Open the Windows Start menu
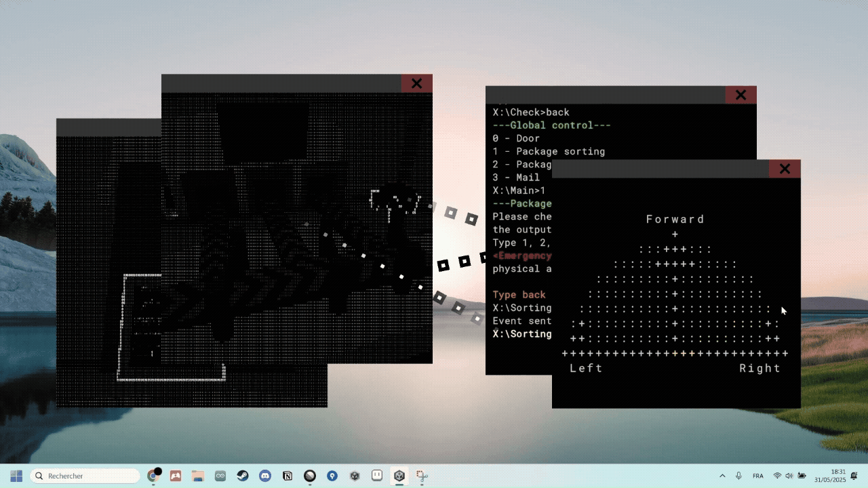 [x=16, y=476]
